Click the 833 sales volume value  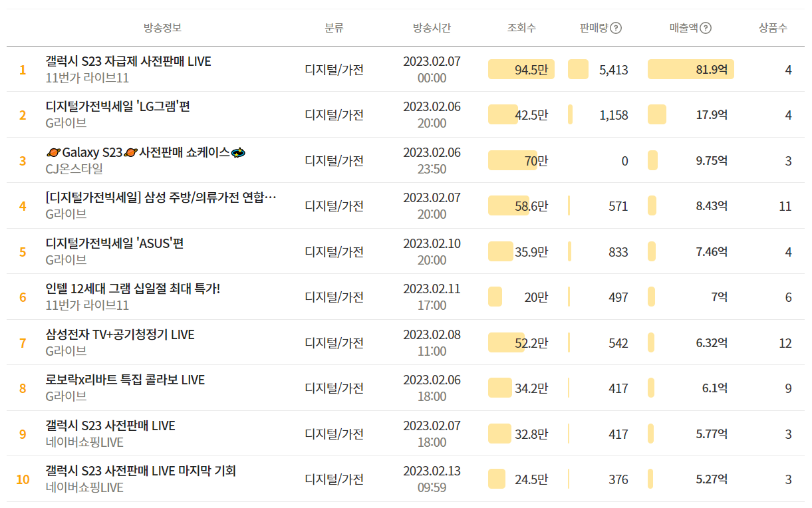tap(618, 251)
